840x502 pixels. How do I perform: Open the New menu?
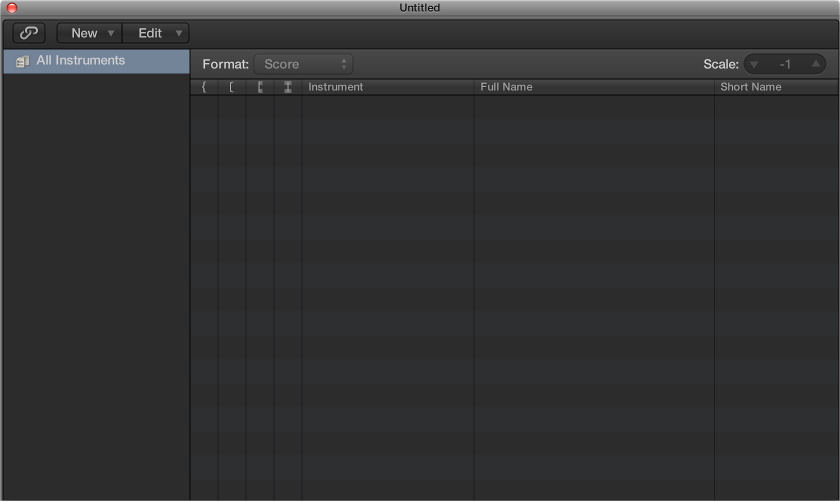pos(90,33)
